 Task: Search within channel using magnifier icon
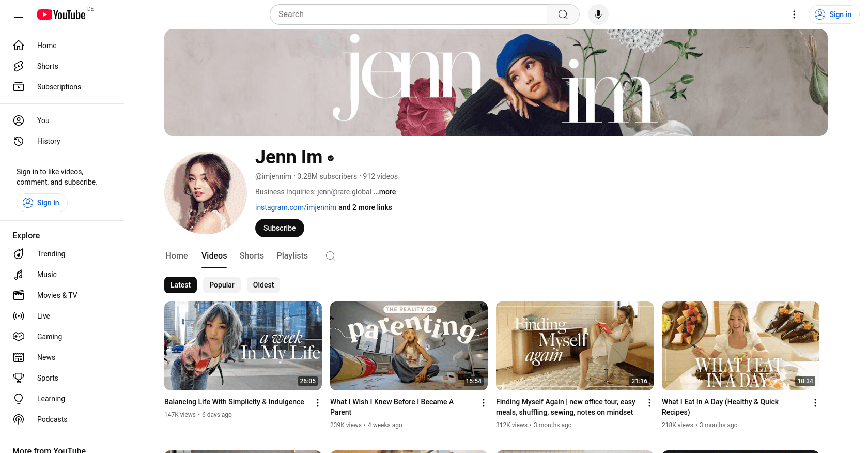point(331,256)
